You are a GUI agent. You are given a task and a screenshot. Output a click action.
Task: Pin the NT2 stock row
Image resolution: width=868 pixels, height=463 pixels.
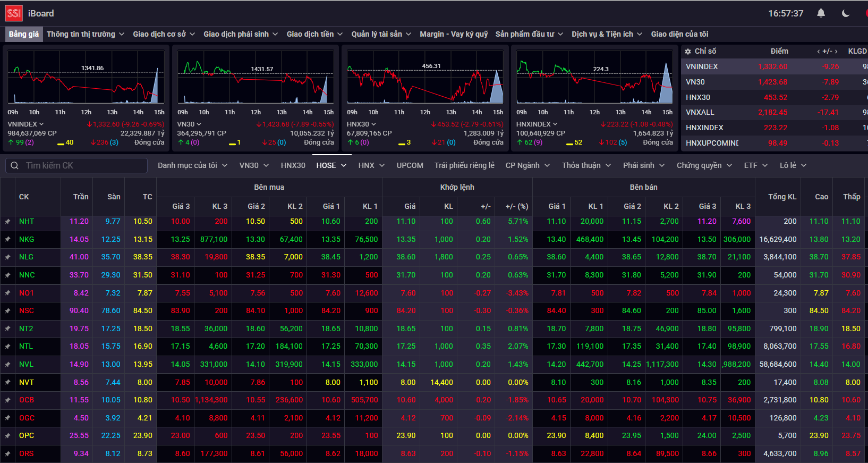(7, 329)
